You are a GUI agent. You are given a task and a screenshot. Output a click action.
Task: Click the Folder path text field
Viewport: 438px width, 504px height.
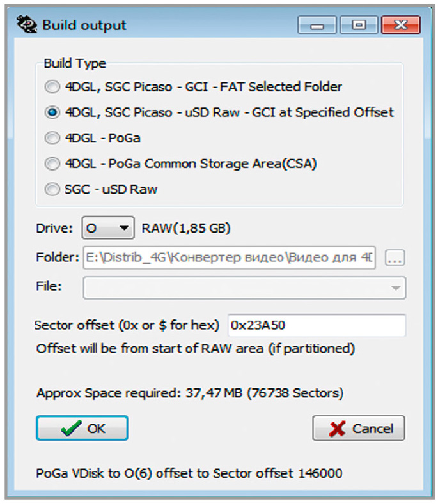pos(229,257)
